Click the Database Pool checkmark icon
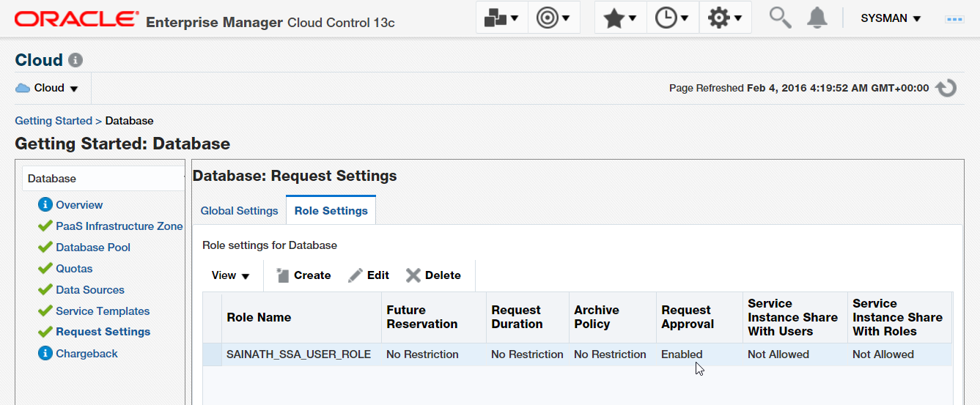 45,248
